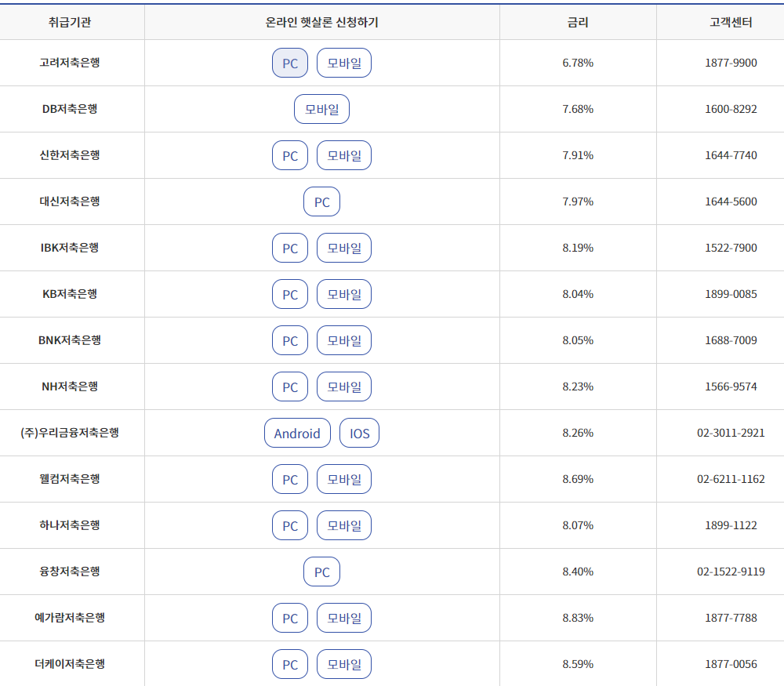Image resolution: width=784 pixels, height=686 pixels.
Task: Click PC button in NH저축은행 row
Action: point(290,387)
